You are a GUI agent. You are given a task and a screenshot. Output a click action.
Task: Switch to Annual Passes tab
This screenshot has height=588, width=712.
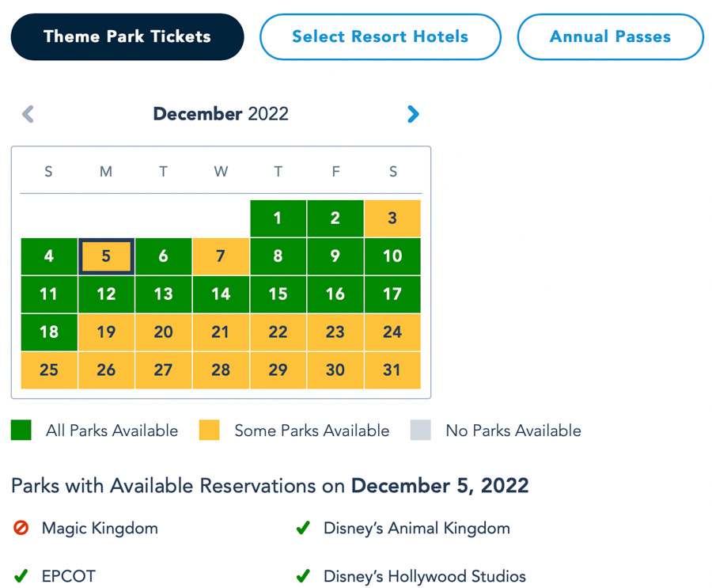610,36
